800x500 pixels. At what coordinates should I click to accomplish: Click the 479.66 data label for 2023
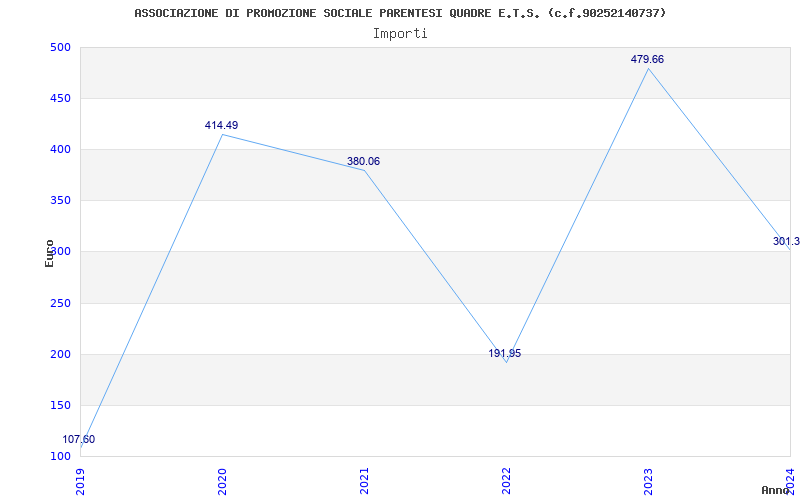647,59
